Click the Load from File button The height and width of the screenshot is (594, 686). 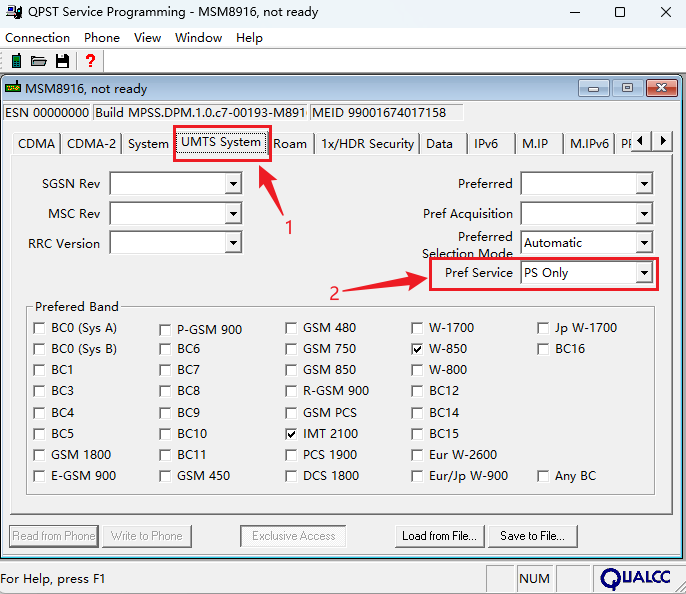click(439, 536)
